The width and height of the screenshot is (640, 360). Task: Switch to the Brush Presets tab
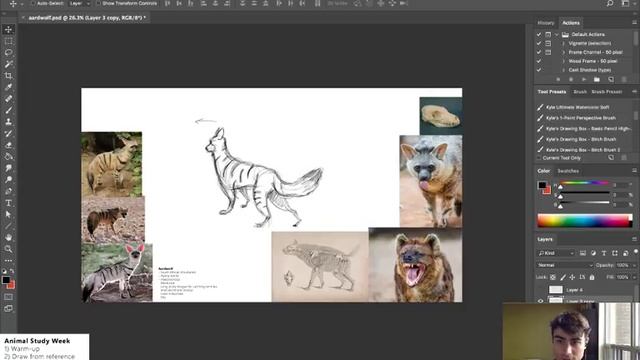pyautogui.click(x=607, y=92)
